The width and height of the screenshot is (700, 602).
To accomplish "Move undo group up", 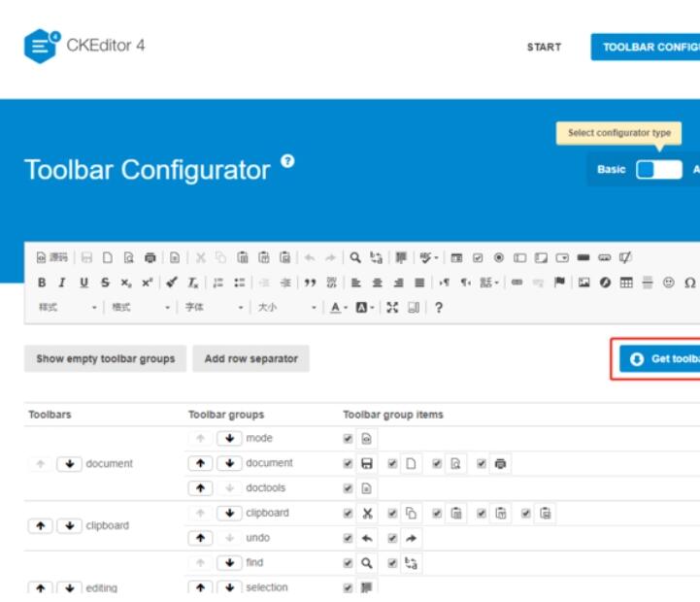I will [200, 538].
